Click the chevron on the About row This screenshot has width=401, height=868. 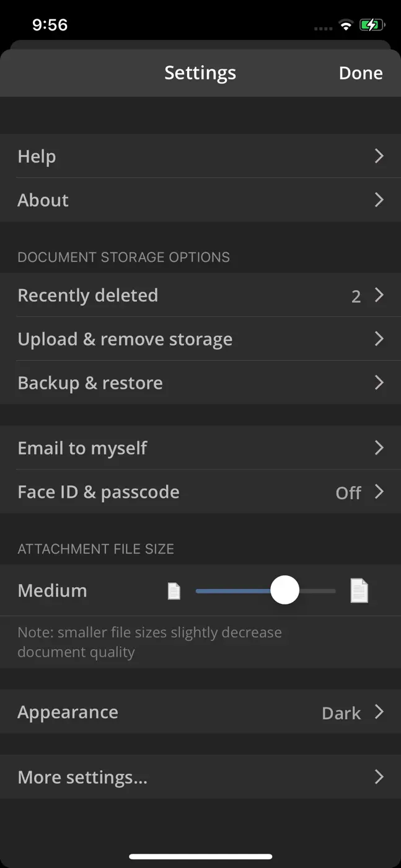[379, 200]
